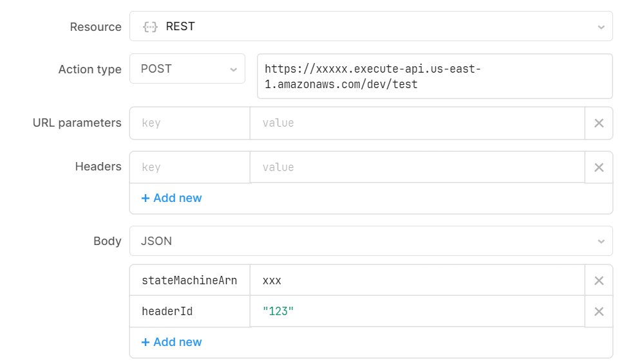Select the URL parameters key field

click(x=190, y=123)
